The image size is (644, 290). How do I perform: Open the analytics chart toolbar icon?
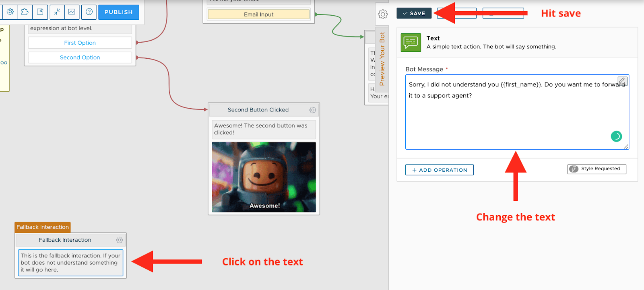(72, 12)
